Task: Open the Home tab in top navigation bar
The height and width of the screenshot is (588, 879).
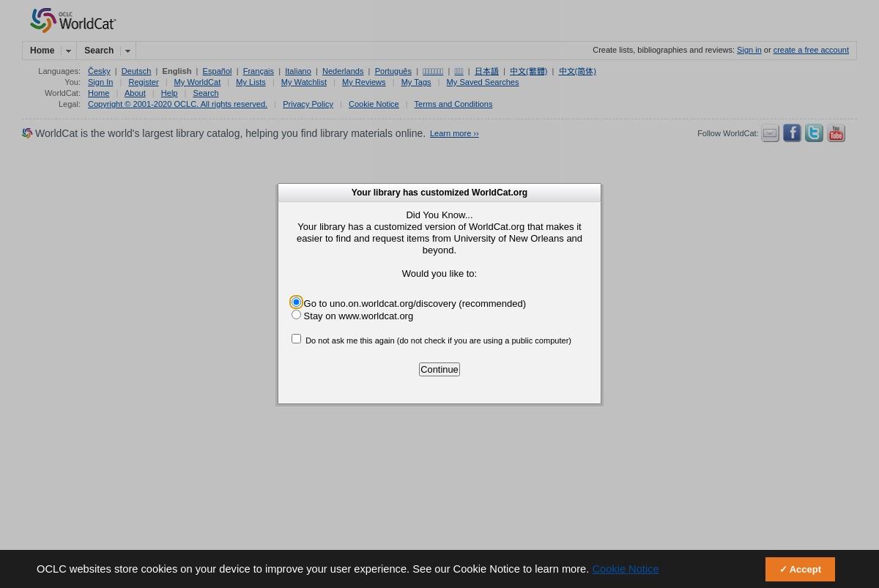Action: 42,51
